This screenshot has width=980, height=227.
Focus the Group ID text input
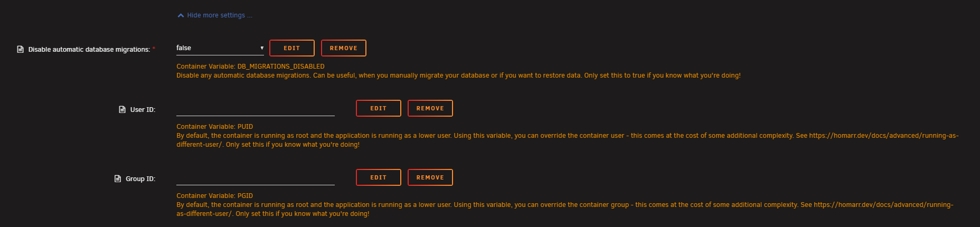(x=255, y=178)
